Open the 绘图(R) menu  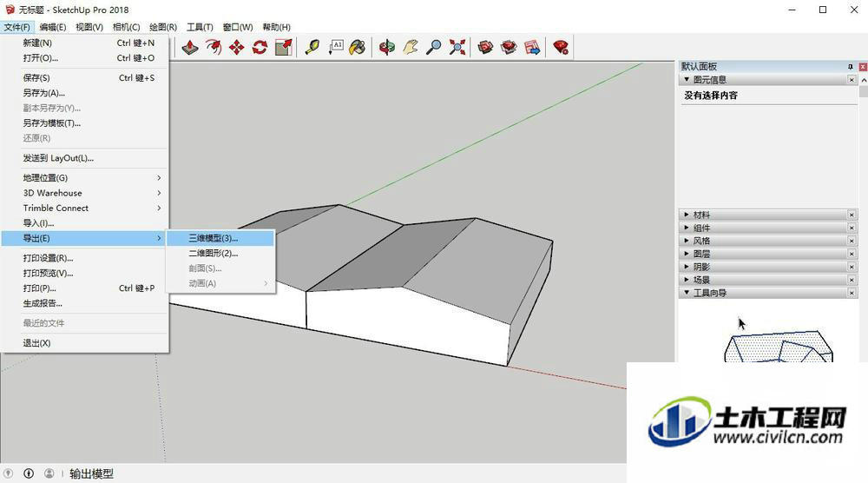pos(163,27)
